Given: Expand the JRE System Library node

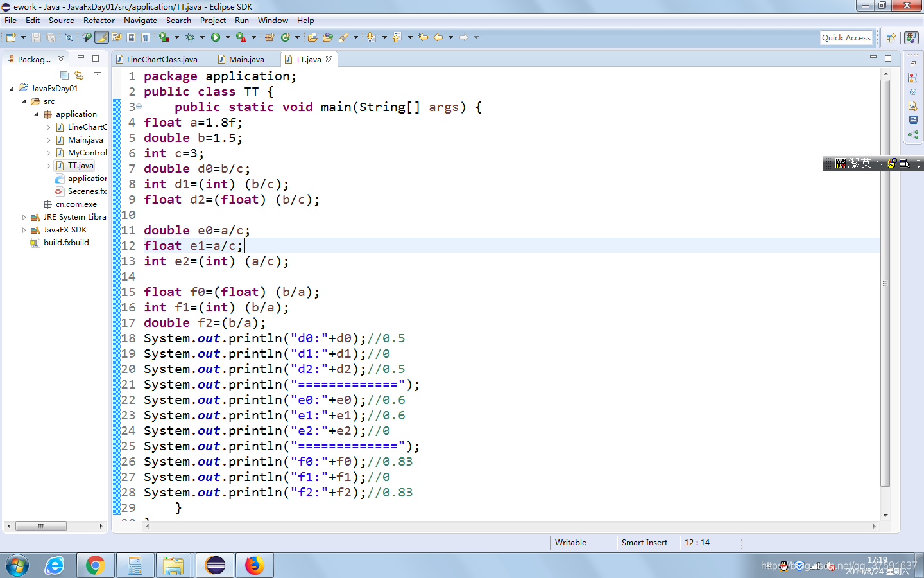Looking at the screenshot, I should pyautogui.click(x=24, y=217).
